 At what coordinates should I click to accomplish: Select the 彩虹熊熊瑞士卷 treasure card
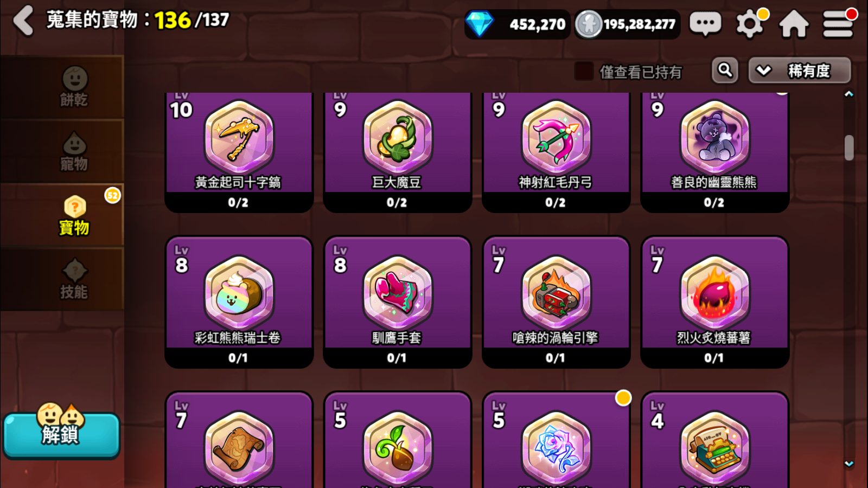coord(239,302)
